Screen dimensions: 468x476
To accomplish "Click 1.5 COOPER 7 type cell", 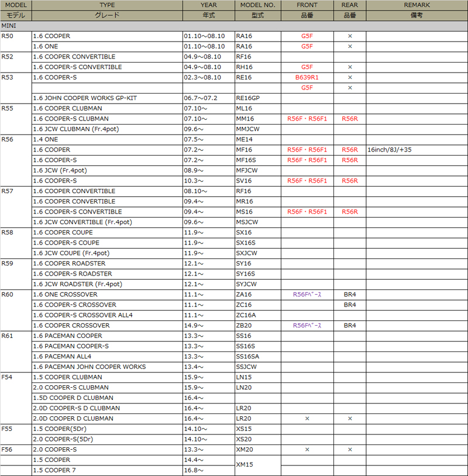I will tap(107, 470).
